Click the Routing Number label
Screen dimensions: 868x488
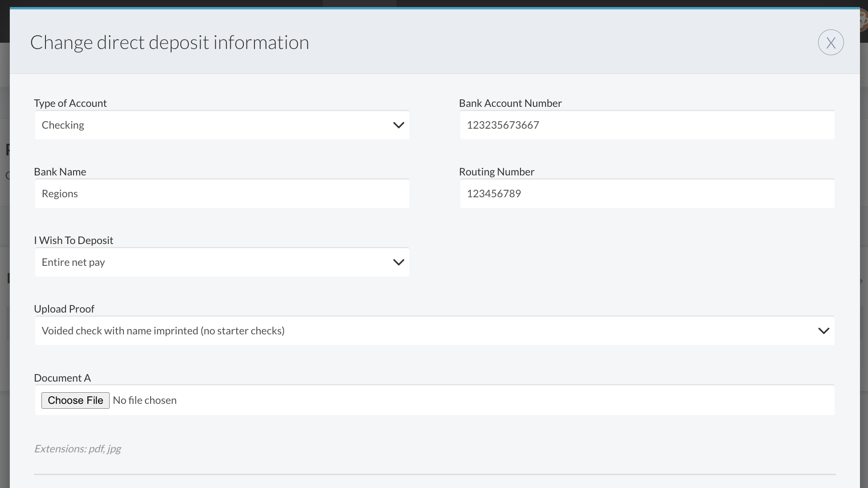[496, 172]
